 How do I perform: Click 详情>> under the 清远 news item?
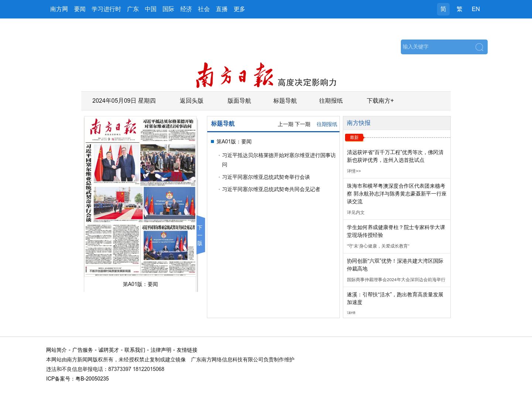[x=354, y=171]
